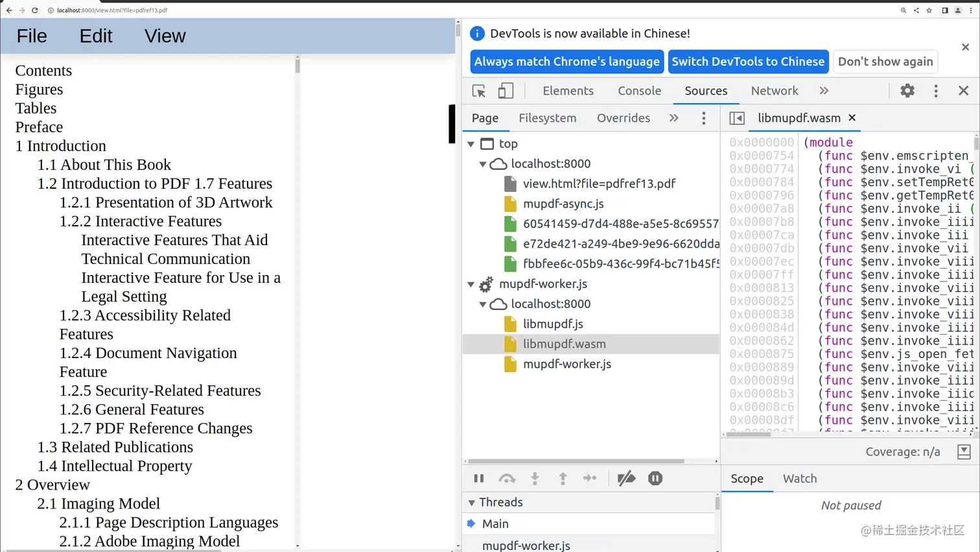
Task: Open DevTools settings gear
Action: click(x=907, y=91)
